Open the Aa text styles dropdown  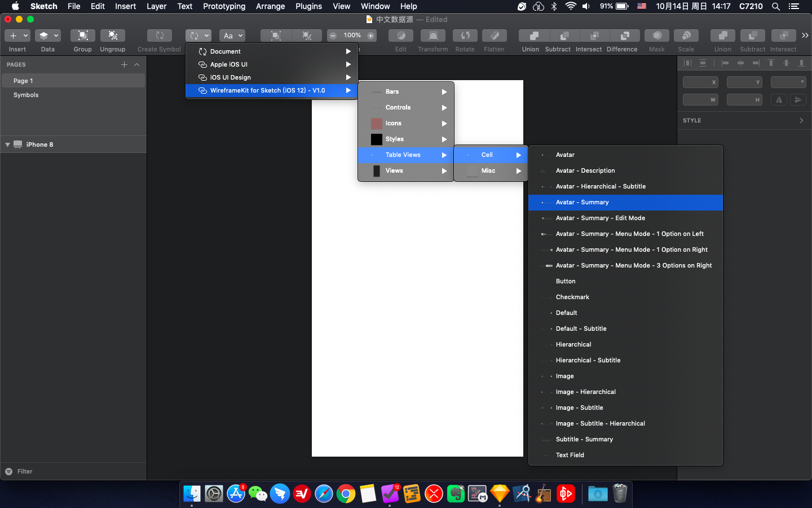tap(232, 36)
